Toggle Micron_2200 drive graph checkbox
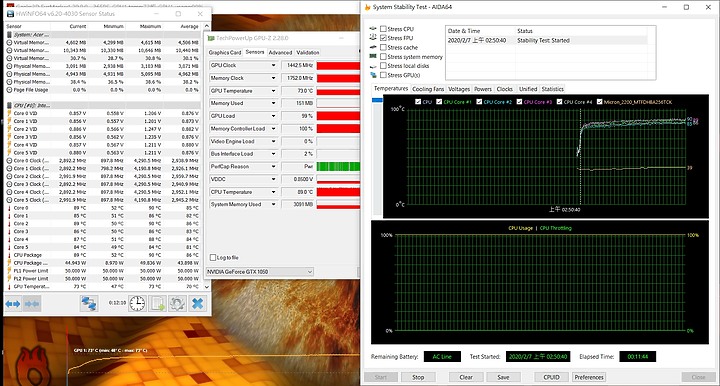 point(599,102)
